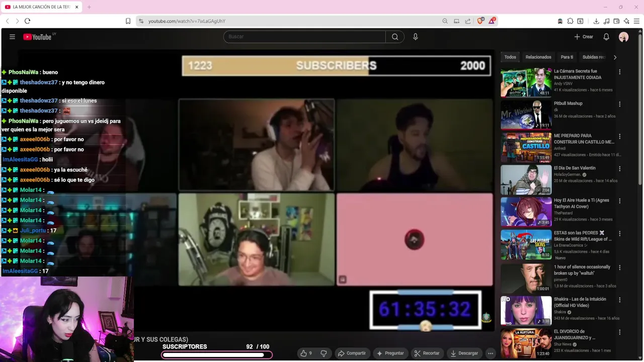The height and width of the screenshot is (362, 644).
Task: Open options for El Dia De San Valentin
Action: tap(620, 168)
